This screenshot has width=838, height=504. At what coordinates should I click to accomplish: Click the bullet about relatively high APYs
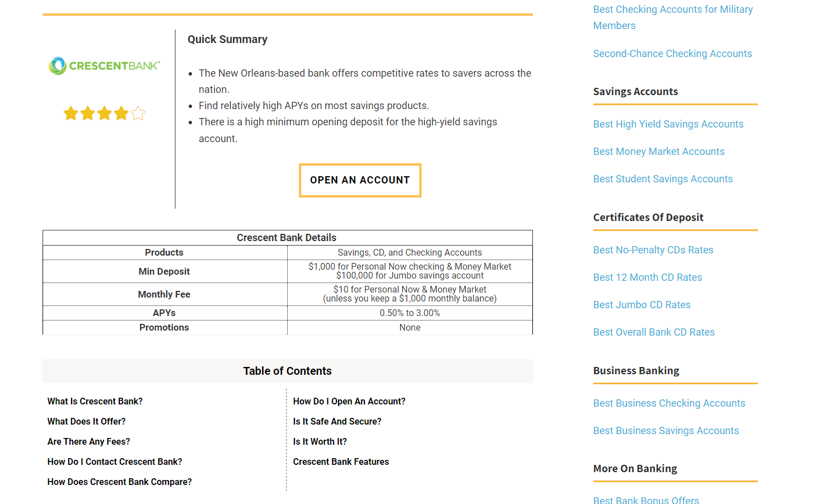(313, 106)
